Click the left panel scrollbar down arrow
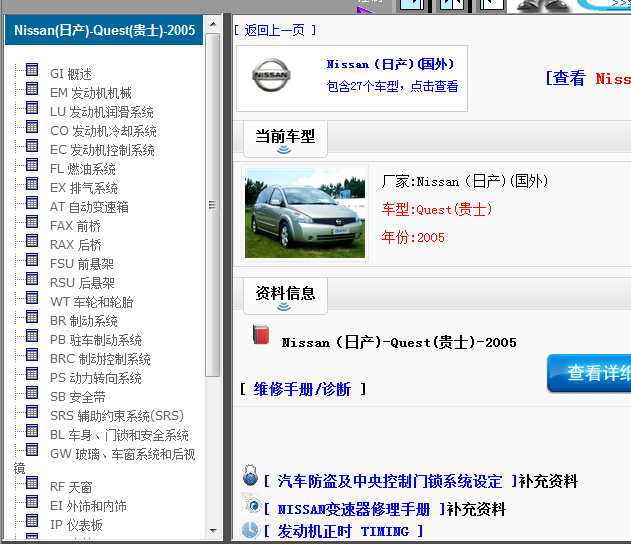Screen dimensions: 631x544 [x=213, y=531]
